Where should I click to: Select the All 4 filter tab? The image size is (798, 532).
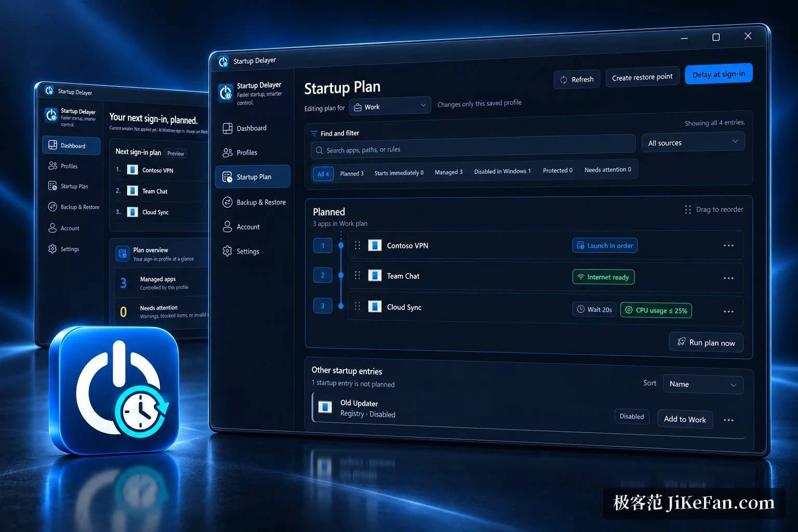click(323, 174)
